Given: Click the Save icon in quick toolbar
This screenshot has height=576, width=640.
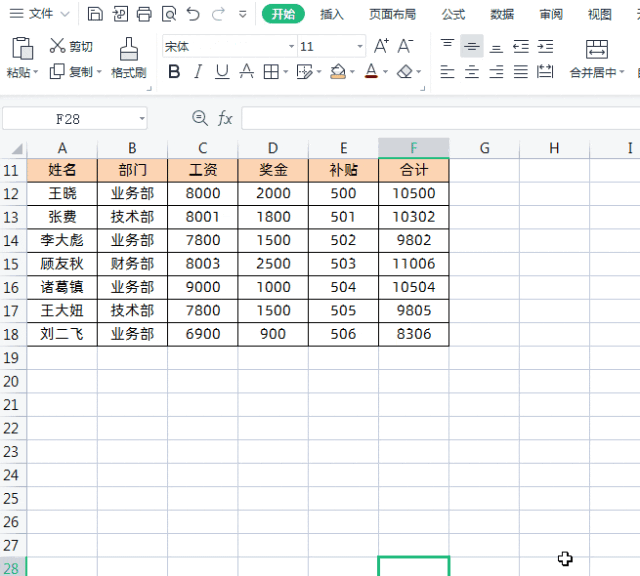Looking at the screenshot, I should pyautogui.click(x=95, y=14).
